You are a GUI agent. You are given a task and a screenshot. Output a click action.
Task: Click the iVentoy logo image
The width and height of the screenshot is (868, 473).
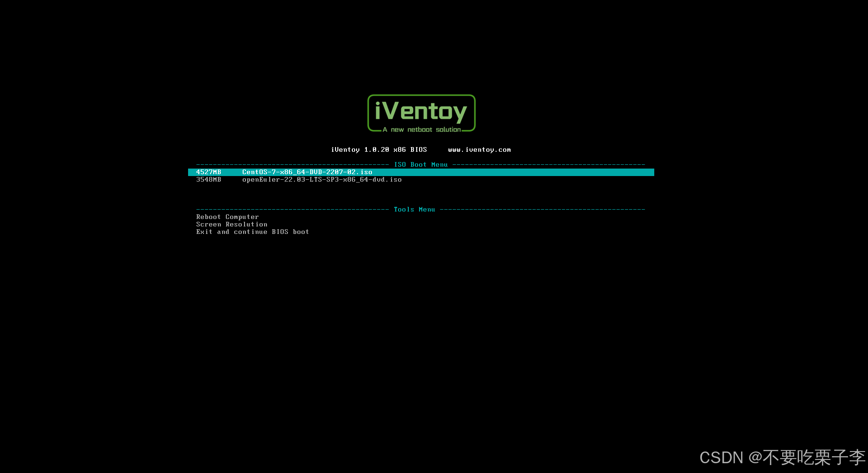point(421,113)
